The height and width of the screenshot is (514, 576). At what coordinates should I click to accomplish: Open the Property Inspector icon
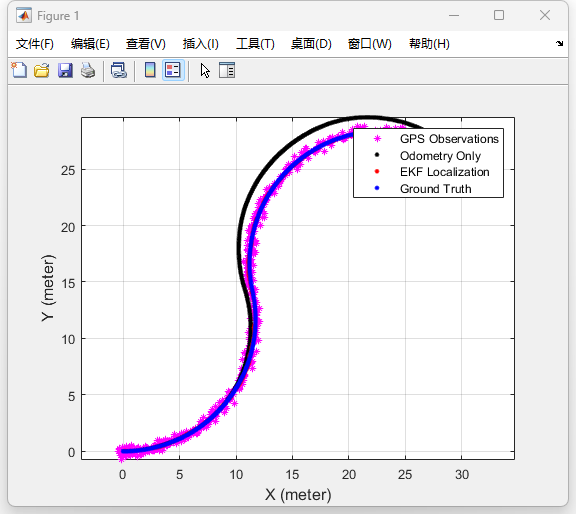coord(227,70)
